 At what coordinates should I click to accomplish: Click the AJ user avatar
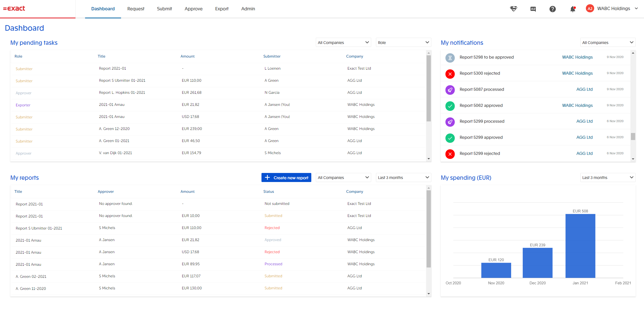tap(590, 9)
